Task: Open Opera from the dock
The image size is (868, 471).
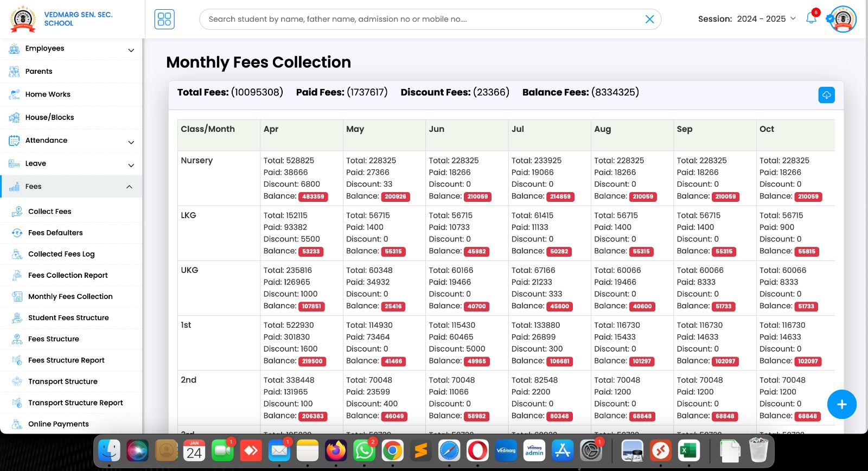Action: pos(477,450)
